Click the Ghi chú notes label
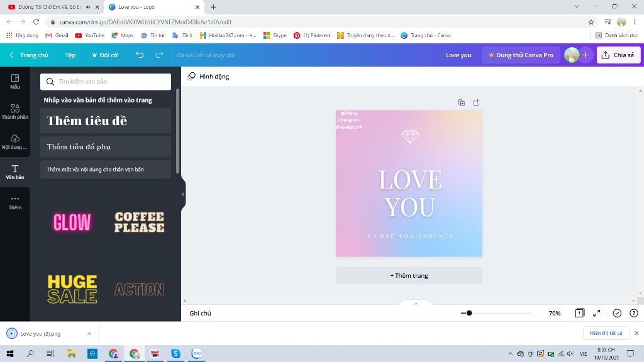Viewport: 644px width, 362px height. click(x=200, y=313)
